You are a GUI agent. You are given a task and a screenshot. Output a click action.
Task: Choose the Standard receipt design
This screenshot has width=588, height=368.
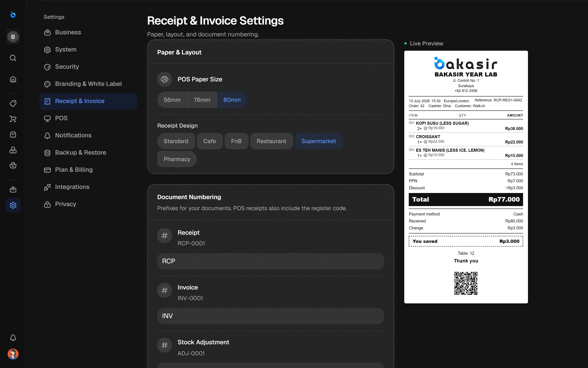coord(176,141)
